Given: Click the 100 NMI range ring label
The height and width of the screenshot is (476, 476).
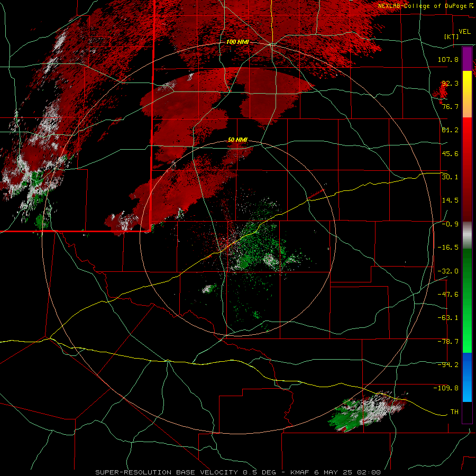Looking at the screenshot, I should coord(237,42).
